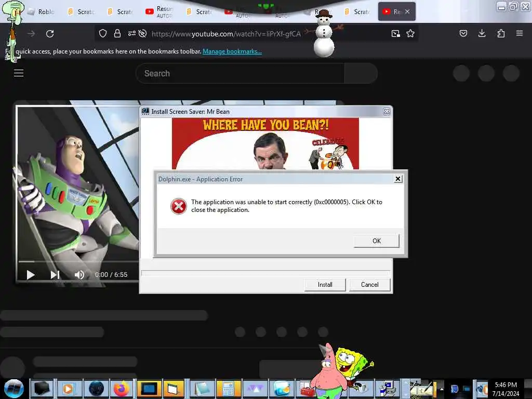This screenshot has height=399, width=532.
Task: Click the Firefox forward arrow
Action: coord(31,34)
